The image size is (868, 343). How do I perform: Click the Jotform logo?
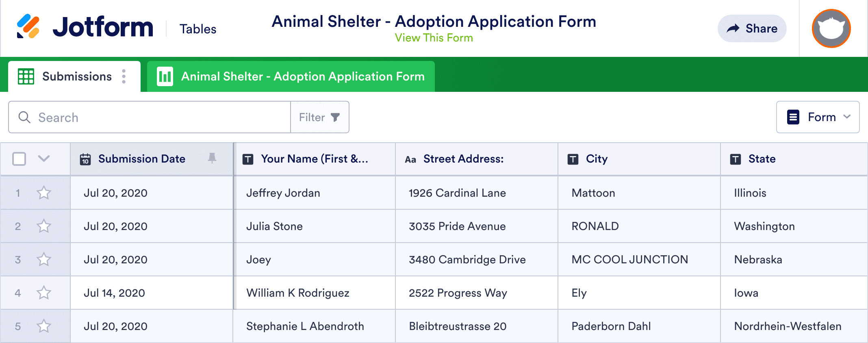(x=85, y=27)
